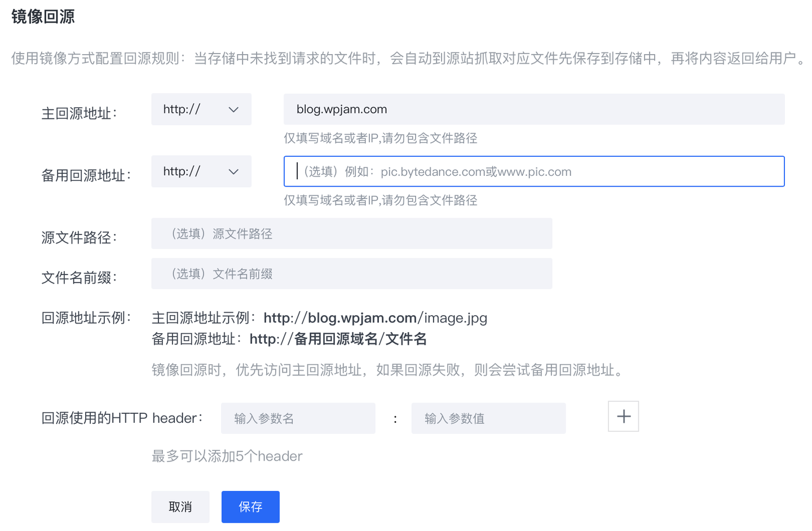Click the http:// label on the primary selector
Viewport: 812px width, 531px height.
point(180,109)
